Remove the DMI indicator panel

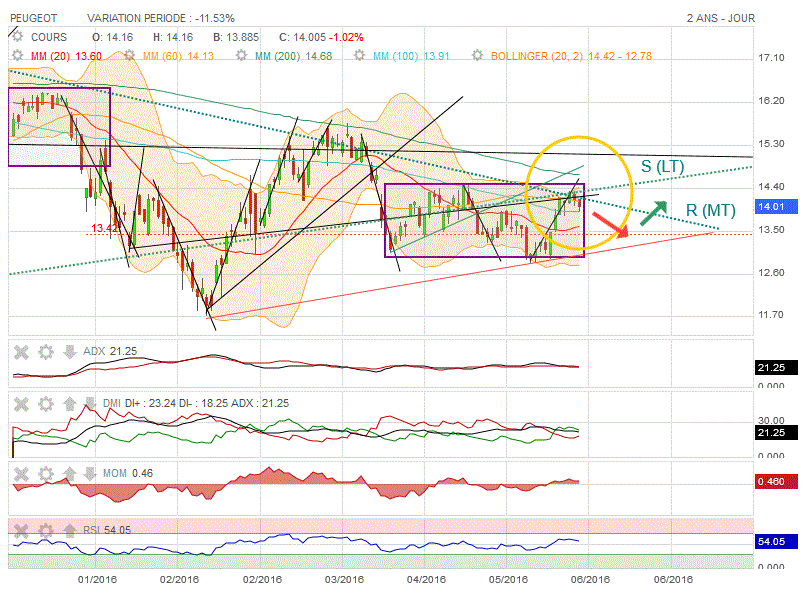click(x=21, y=404)
